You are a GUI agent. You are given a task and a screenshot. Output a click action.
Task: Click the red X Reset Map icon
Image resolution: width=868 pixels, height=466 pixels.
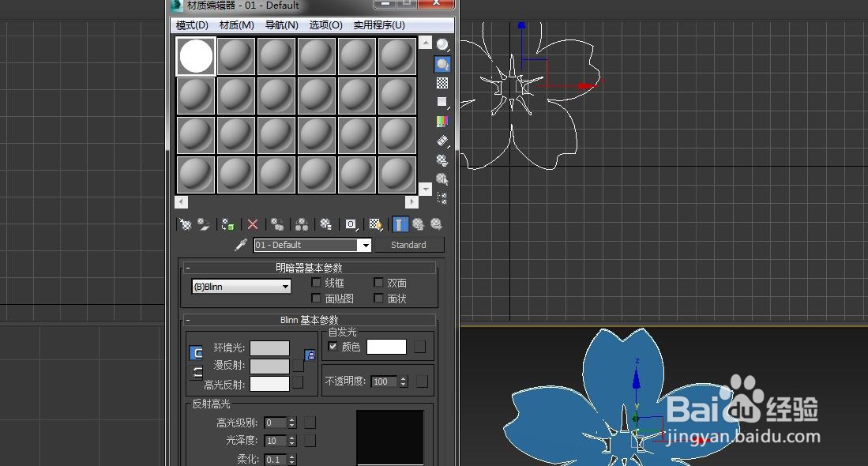click(x=252, y=224)
